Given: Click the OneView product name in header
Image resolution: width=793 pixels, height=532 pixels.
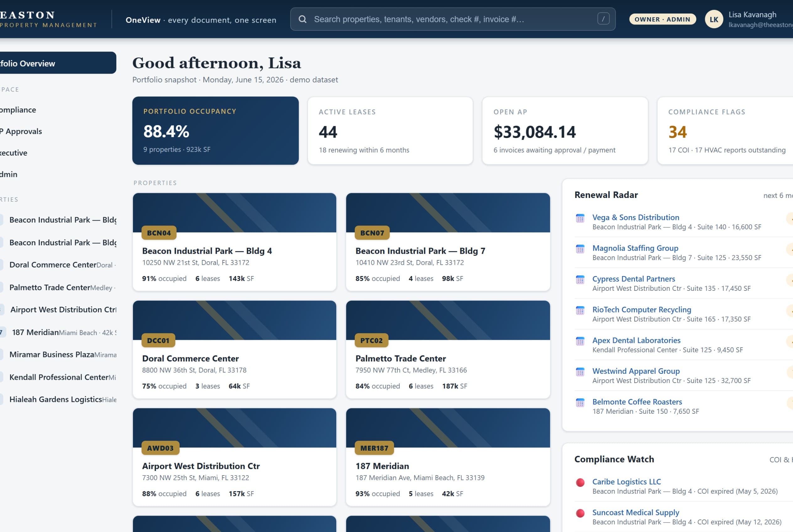Looking at the screenshot, I should tap(143, 20).
